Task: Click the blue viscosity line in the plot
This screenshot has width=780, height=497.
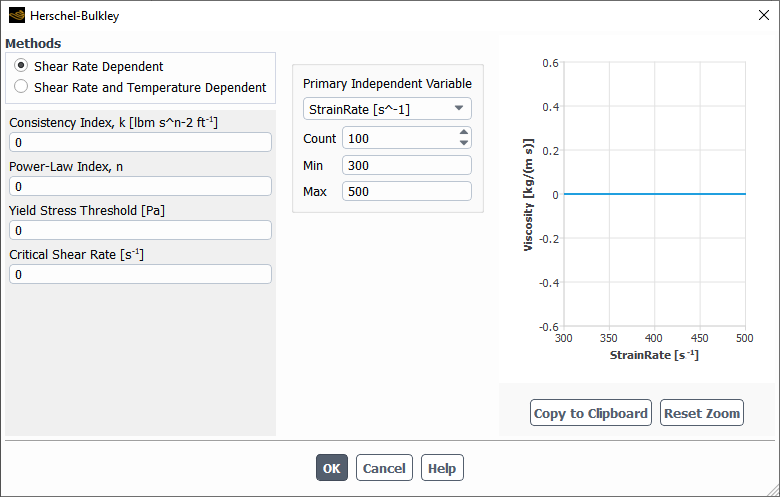Action: (655, 194)
